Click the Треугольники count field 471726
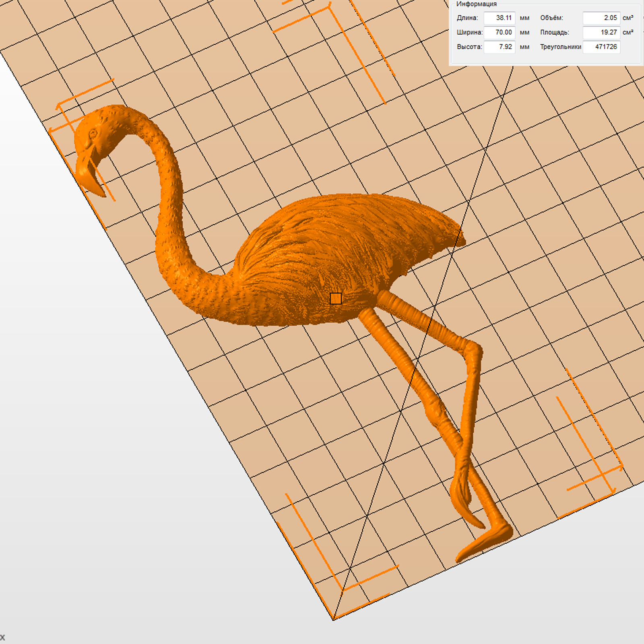Viewport: 644px width, 644px height. click(601, 47)
